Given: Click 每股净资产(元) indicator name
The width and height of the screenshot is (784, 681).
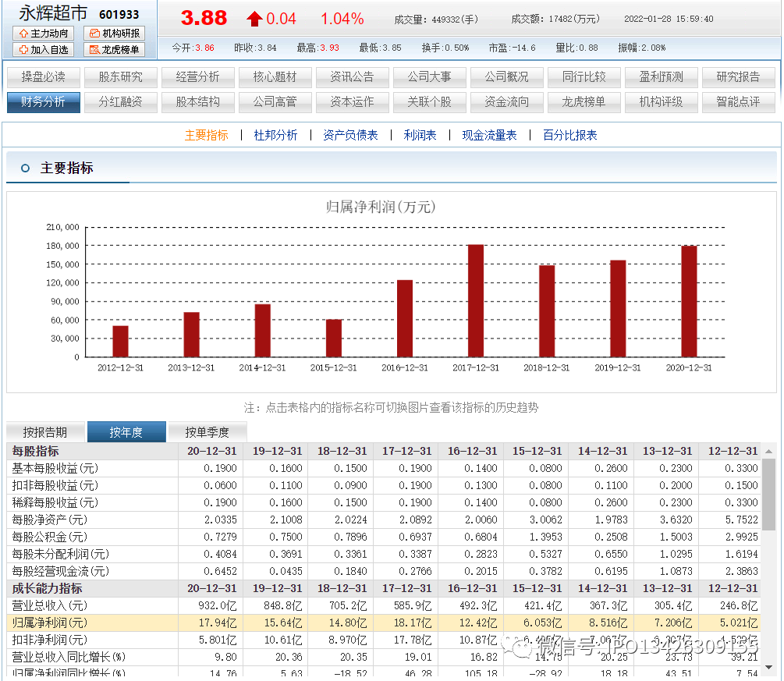Looking at the screenshot, I should coord(49,520).
